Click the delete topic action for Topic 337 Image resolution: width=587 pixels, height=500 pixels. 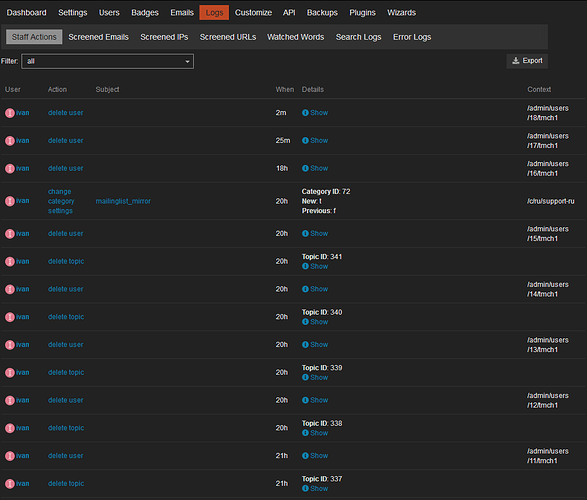pos(66,484)
